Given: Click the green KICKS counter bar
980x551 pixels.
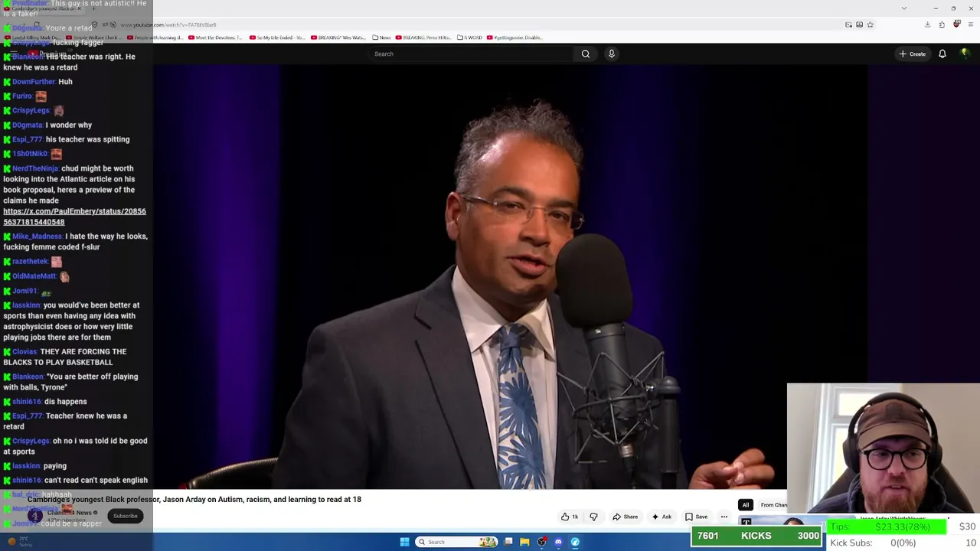Looking at the screenshot, I should point(756,536).
